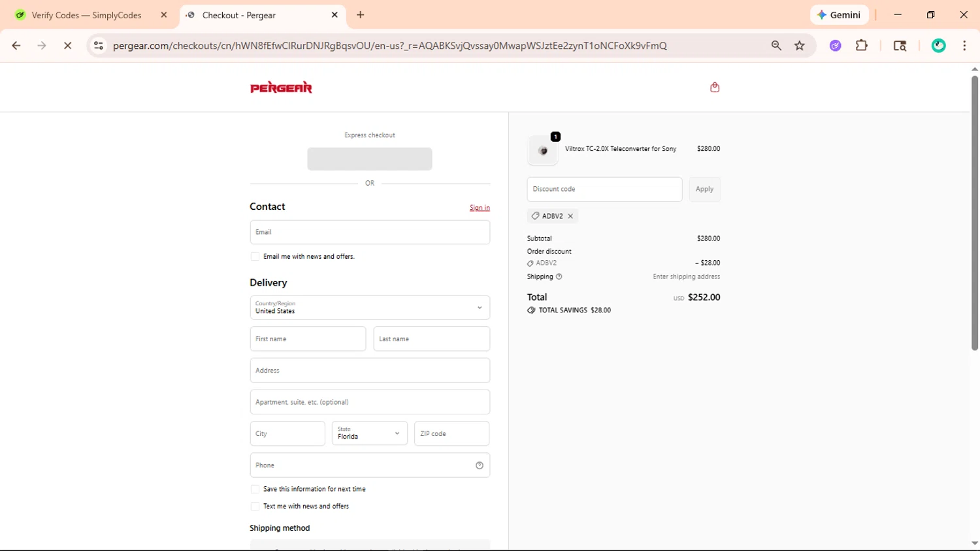Click the phone field help icon

[x=480, y=465]
